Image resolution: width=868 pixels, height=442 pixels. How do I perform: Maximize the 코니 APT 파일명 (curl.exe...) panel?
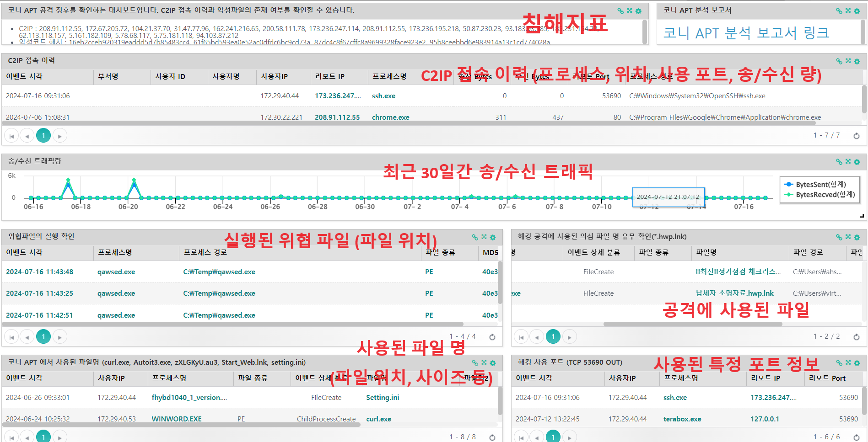click(484, 362)
